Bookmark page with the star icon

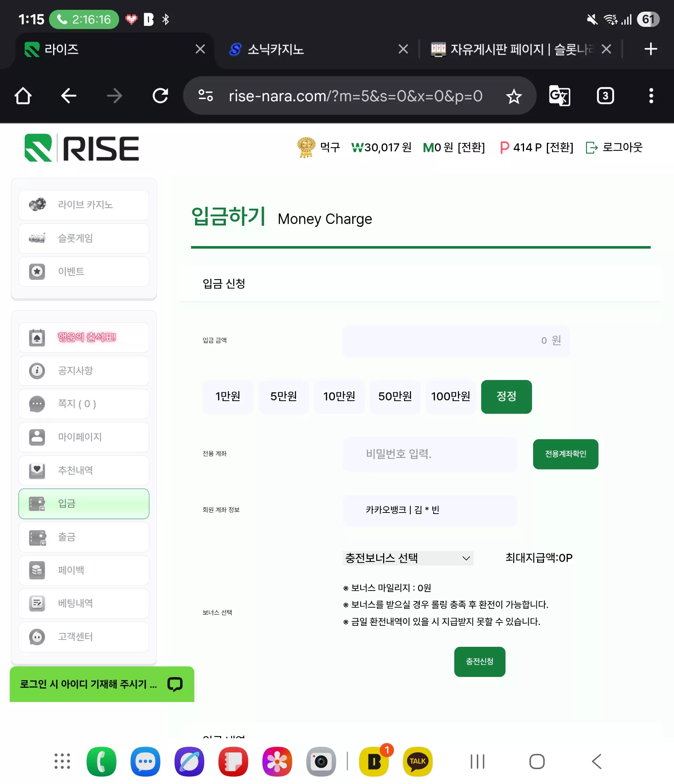pyautogui.click(x=514, y=96)
